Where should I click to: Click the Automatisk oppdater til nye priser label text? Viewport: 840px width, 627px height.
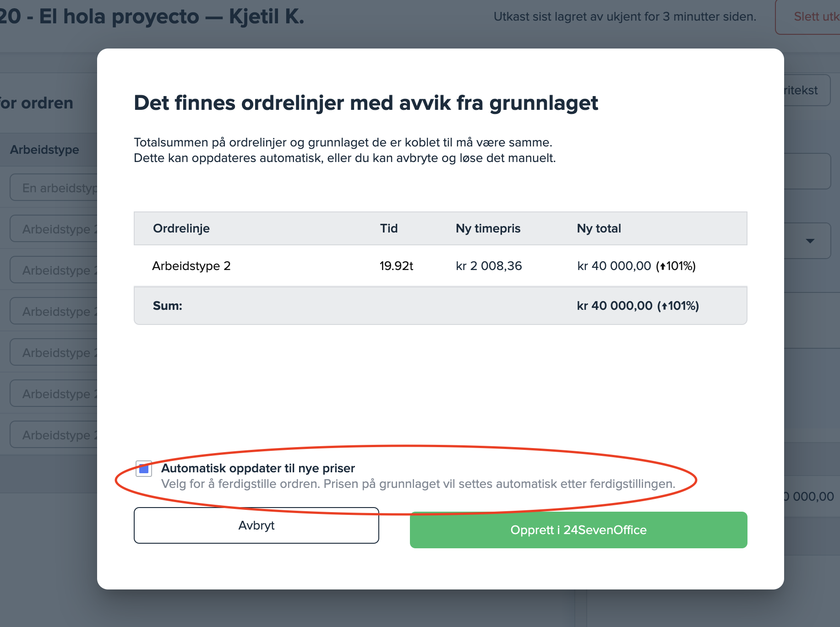pos(258,468)
